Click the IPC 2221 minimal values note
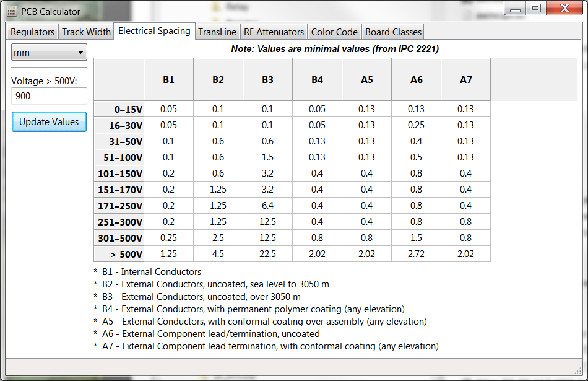Screen dimensions: 588x381 tap(335, 49)
